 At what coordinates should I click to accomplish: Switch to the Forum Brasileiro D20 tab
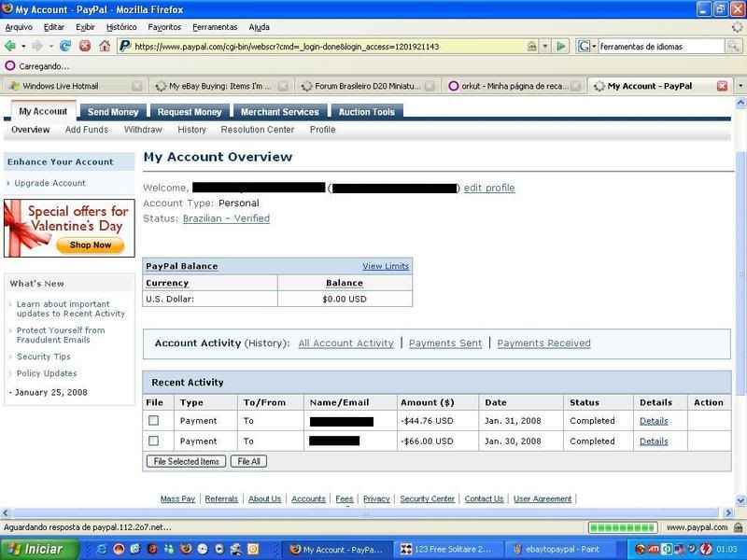[368, 86]
